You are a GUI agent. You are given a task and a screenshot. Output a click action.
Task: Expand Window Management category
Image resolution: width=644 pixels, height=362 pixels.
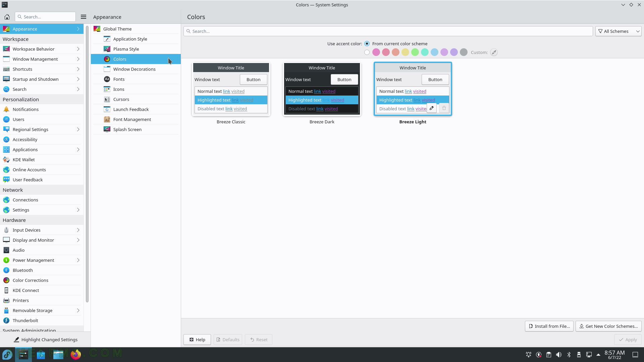(42, 59)
